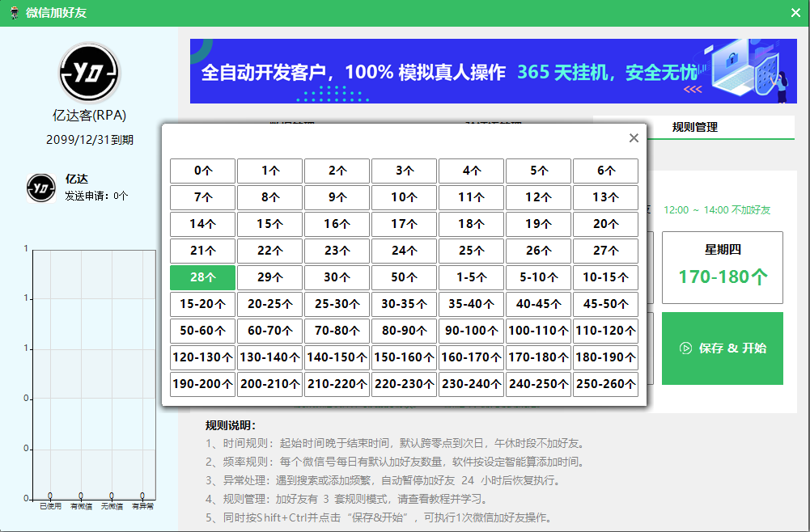Click the 亿达客(RPA) name label
The width and height of the screenshot is (810, 532).
pyautogui.click(x=89, y=115)
